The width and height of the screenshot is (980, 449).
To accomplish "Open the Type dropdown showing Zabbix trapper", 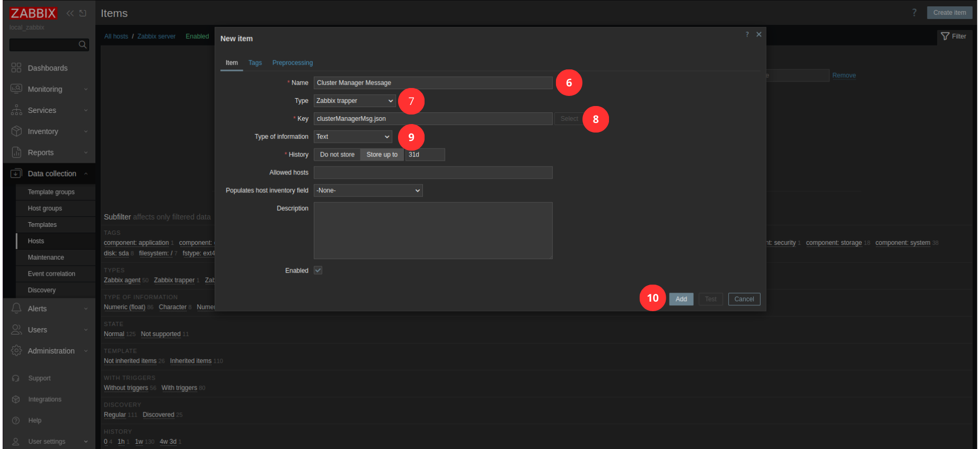I will click(355, 101).
